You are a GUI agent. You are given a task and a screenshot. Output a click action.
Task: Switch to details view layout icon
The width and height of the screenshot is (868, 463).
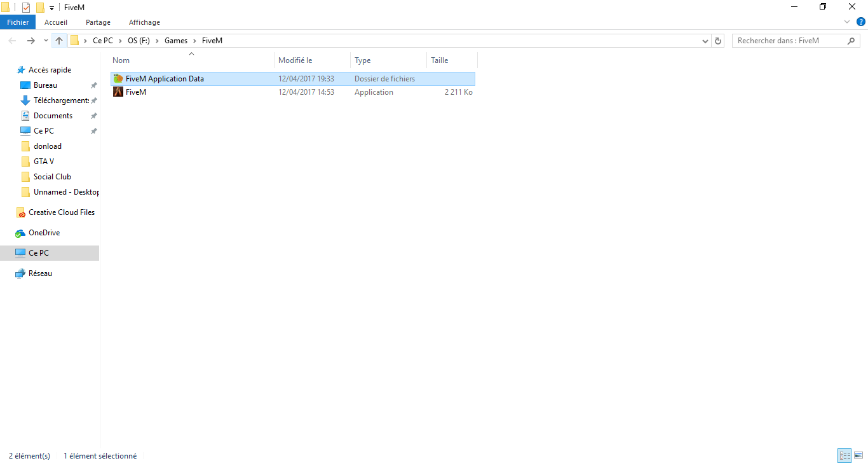[844, 455]
